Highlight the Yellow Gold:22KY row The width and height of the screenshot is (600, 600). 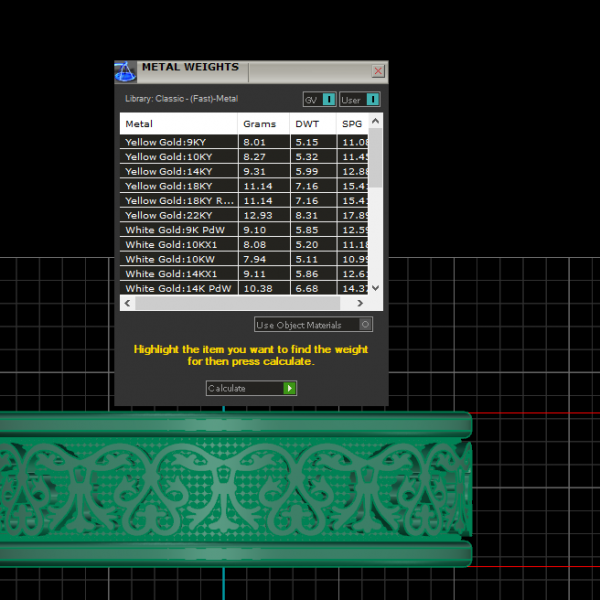(178, 215)
